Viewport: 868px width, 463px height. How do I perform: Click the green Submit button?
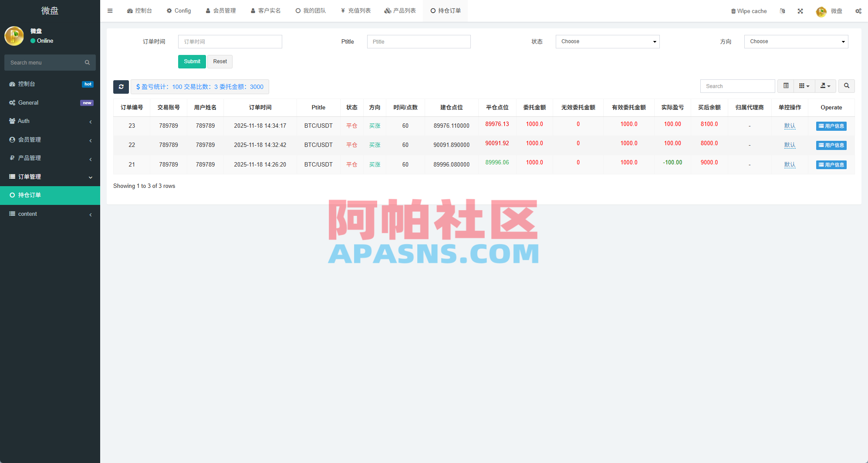[192, 61]
